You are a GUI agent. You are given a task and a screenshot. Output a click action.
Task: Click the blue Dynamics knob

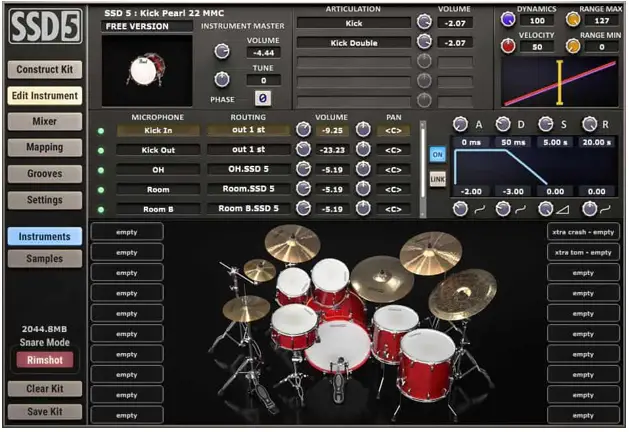coord(508,19)
